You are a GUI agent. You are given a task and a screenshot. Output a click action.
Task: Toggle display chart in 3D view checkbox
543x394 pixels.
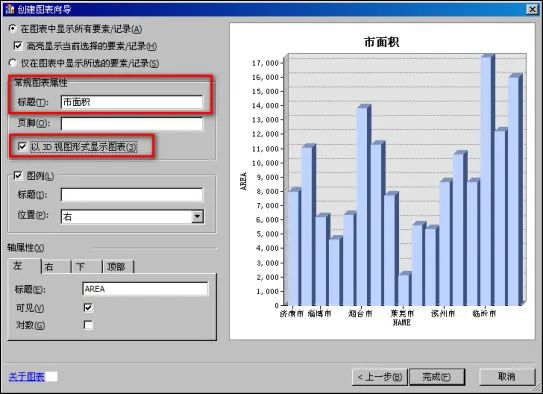click(x=22, y=146)
